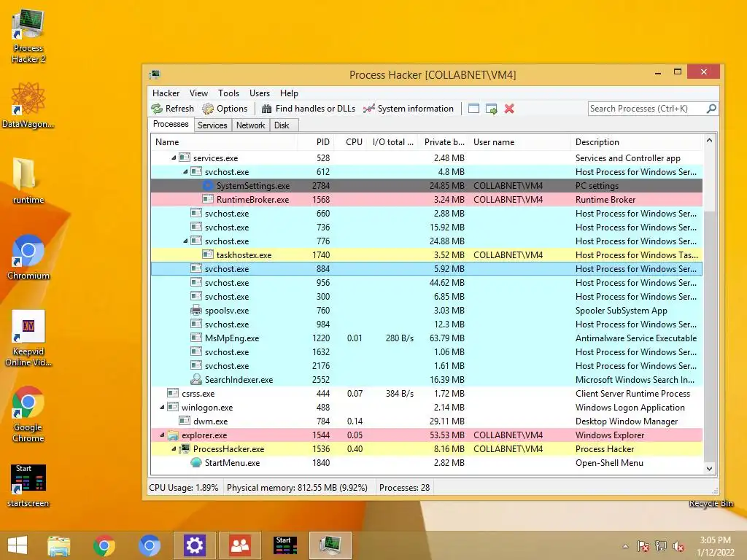The height and width of the screenshot is (560, 747).
Task: Open Options from the toolbar
Action: (225, 109)
